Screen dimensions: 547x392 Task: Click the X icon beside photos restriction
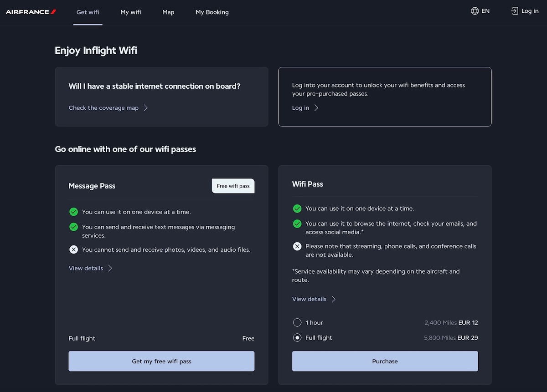[73, 249]
